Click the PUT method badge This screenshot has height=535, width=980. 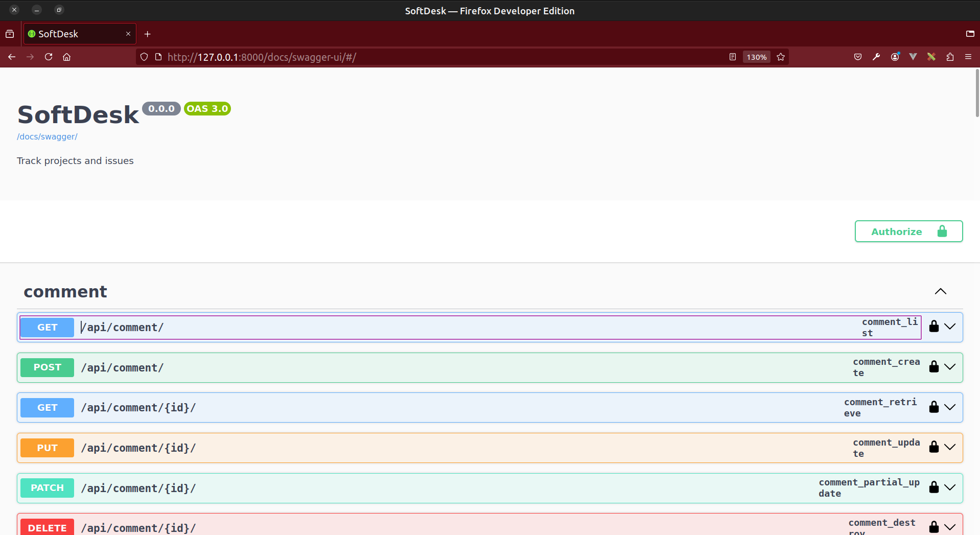pyautogui.click(x=47, y=448)
